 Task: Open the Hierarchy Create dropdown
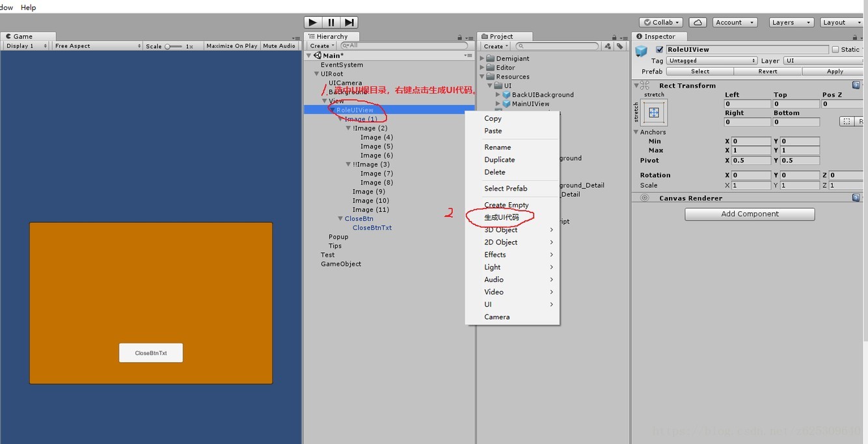[x=322, y=46]
